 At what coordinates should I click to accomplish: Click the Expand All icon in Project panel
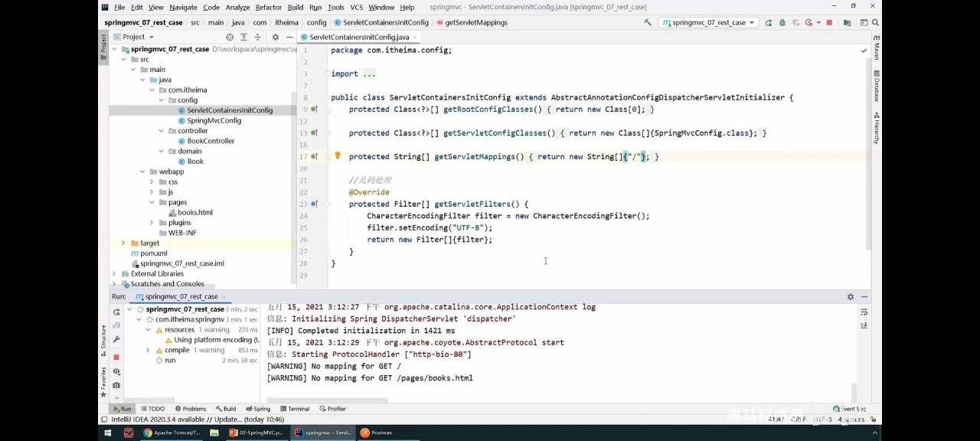(x=243, y=37)
